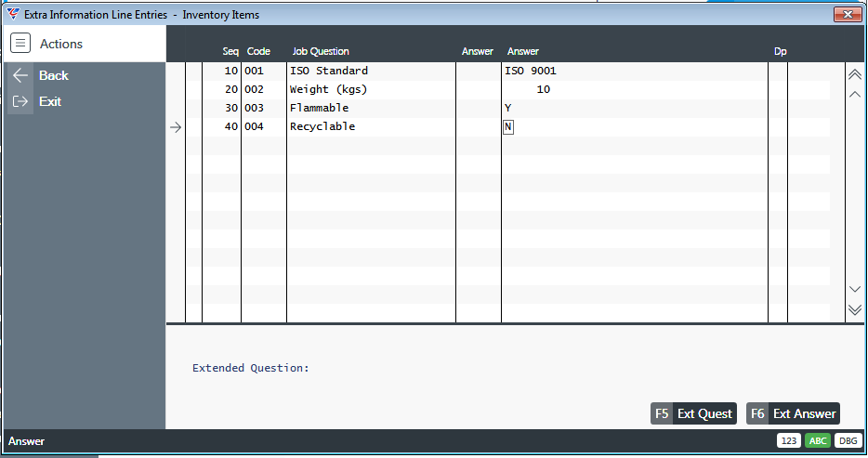Click the F6 Ext Answer button
The image size is (868, 458).
(794, 413)
